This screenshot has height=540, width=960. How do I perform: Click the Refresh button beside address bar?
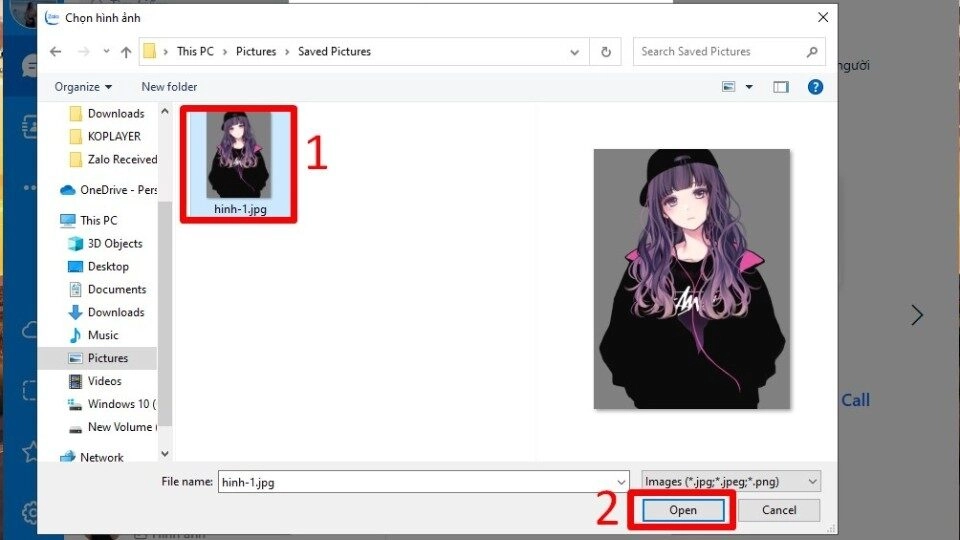click(605, 51)
